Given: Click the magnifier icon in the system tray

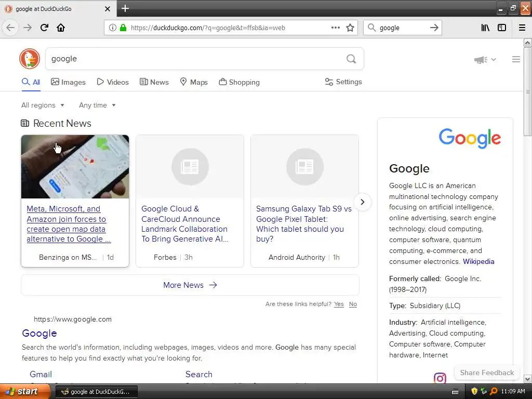Looking at the screenshot, I should pyautogui.click(x=494, y=391).
